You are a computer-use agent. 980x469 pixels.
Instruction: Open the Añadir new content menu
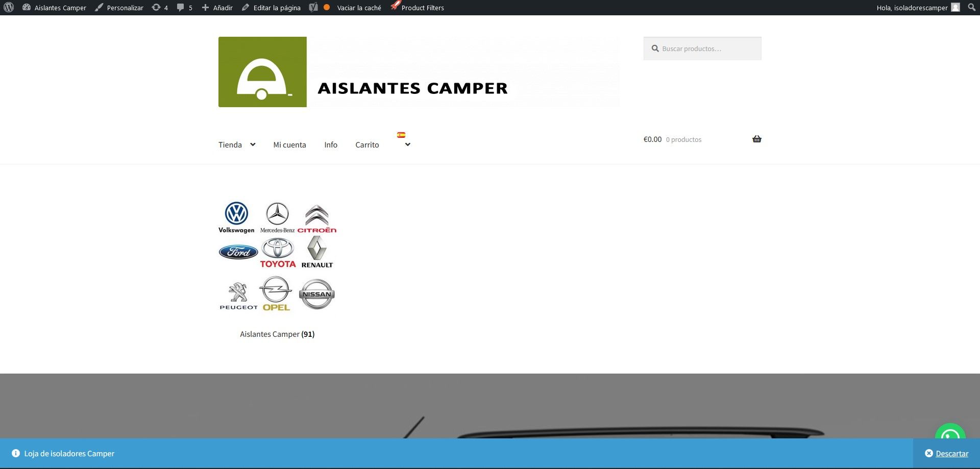(217, 8)
